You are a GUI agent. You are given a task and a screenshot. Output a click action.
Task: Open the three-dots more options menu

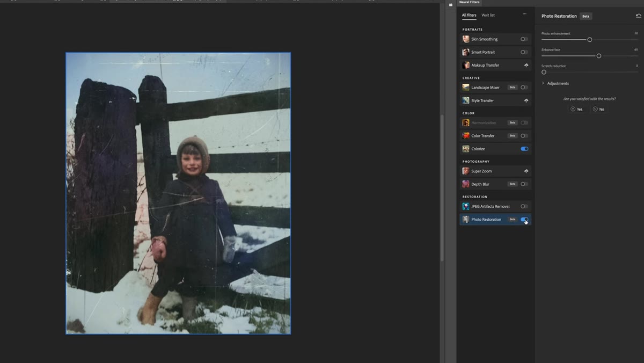tap(524, 14)
